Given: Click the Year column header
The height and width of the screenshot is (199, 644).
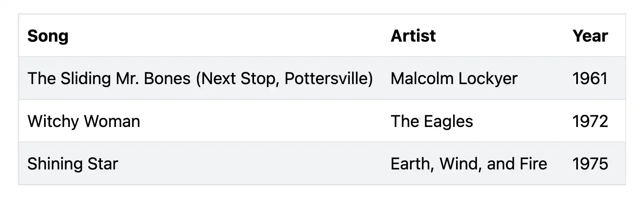Looking at the screenshot, I should point(590,36).
